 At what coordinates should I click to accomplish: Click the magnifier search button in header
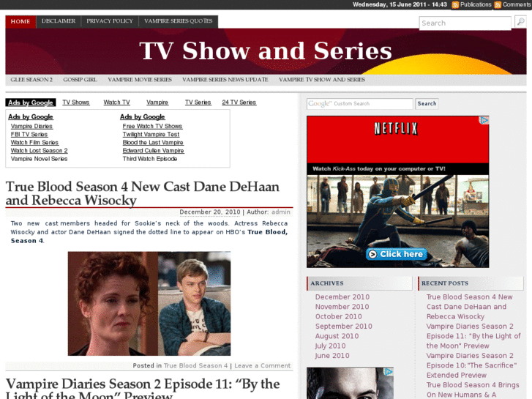click(x=520, y=22)
